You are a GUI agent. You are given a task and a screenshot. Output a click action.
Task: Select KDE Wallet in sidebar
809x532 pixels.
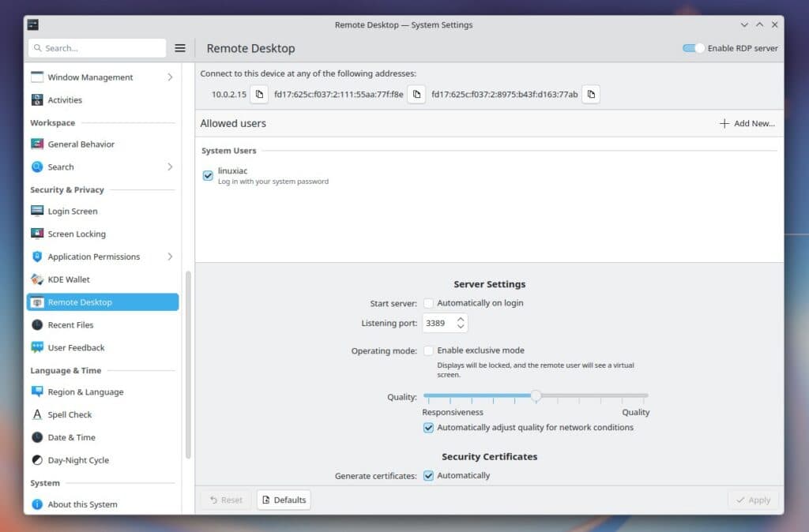[103, 279]
